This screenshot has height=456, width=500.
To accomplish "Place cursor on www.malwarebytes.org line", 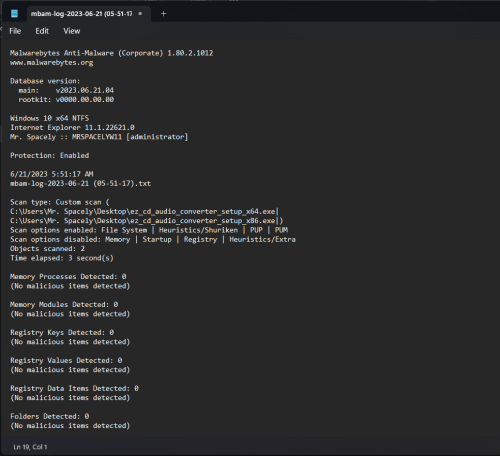I will click(x=52, y=63).
